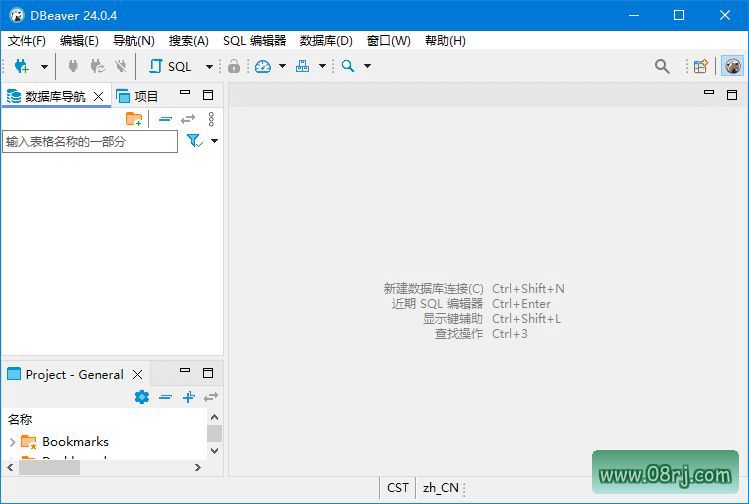The width and height of the screenshot is (749, 504).
Task: Click the project list scroll up arrow
Action: point(214,417)
